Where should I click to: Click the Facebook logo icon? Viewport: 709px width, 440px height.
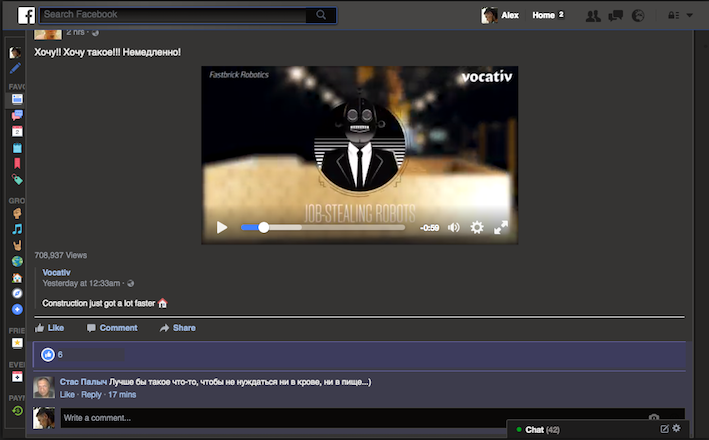26,15
